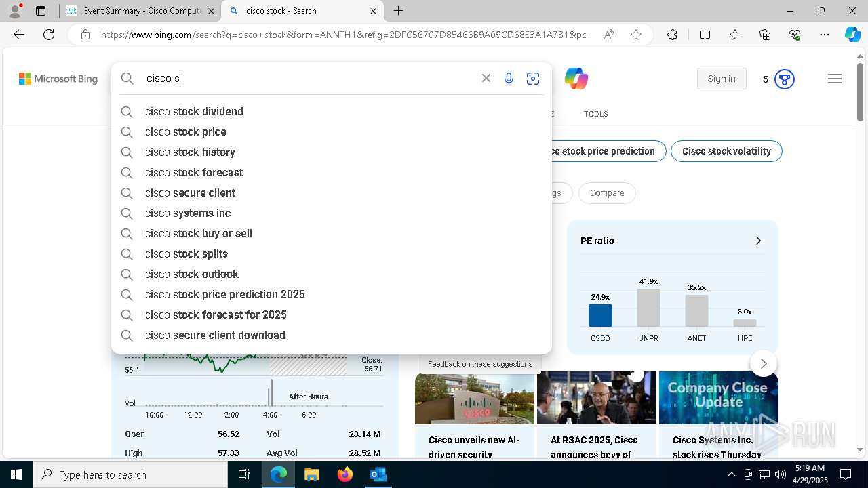Open Task View in taskbar

[244, 474]
